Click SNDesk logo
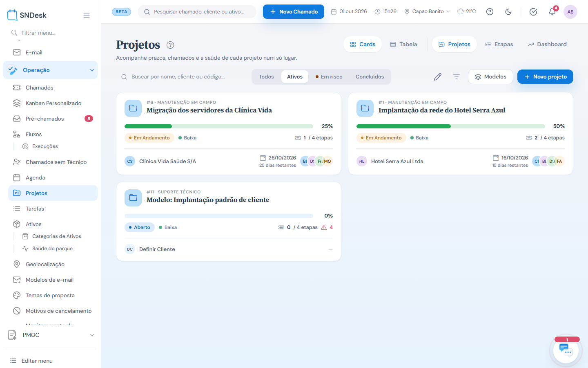The width and height of the screenshot is (588, 368). coord(27,15)
